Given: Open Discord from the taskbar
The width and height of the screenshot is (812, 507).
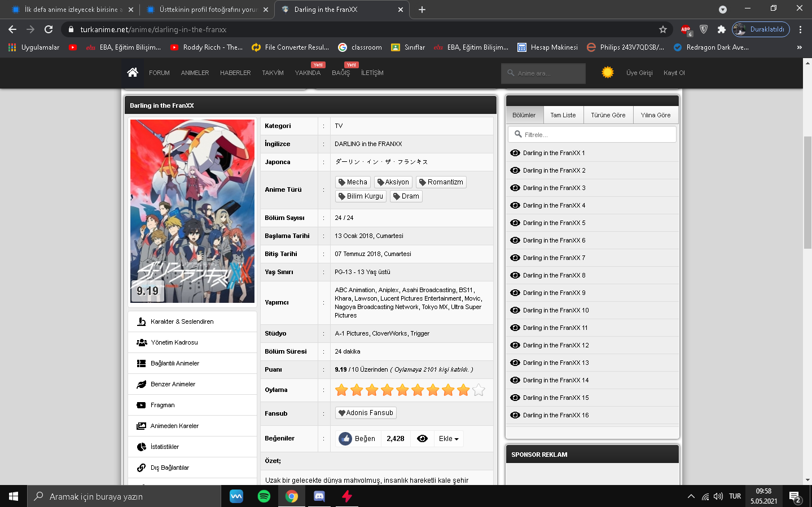Looking at the screenshot, I should pos(319,496).
